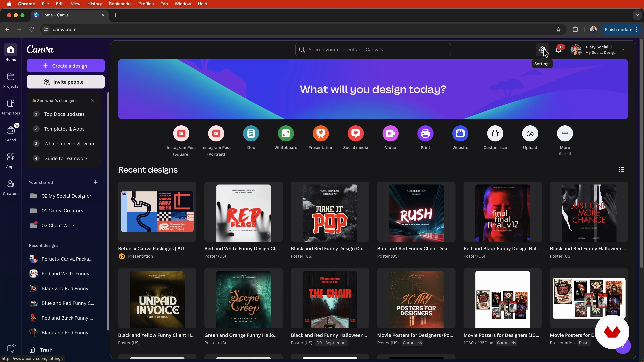Screen dimensions: 644x362
Task: Open the Red Flags poster thumbnail
Action: click(x=244, y=212)
